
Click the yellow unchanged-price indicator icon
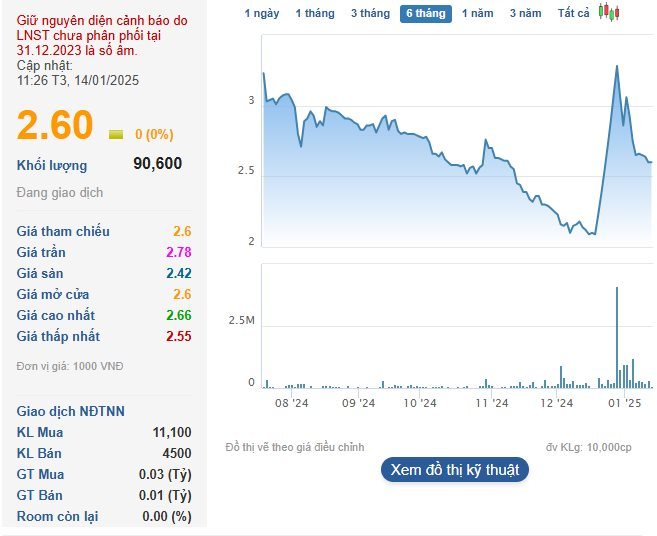point(116,135)
